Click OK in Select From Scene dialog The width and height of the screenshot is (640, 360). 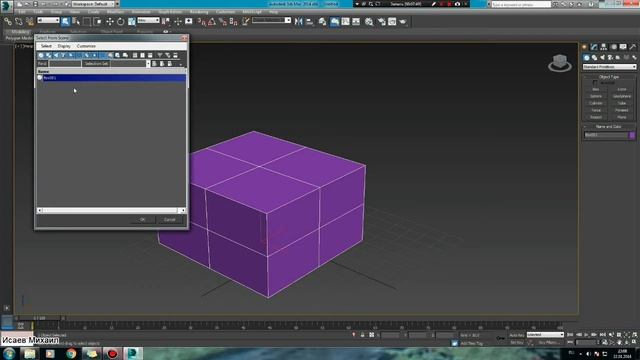pos(142,220)
